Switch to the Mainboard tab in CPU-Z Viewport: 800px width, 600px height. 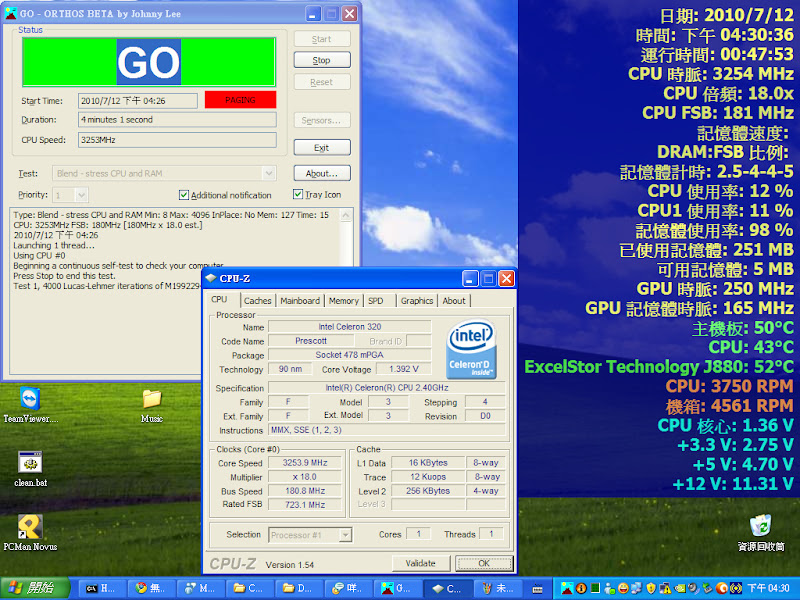[299, 300]
